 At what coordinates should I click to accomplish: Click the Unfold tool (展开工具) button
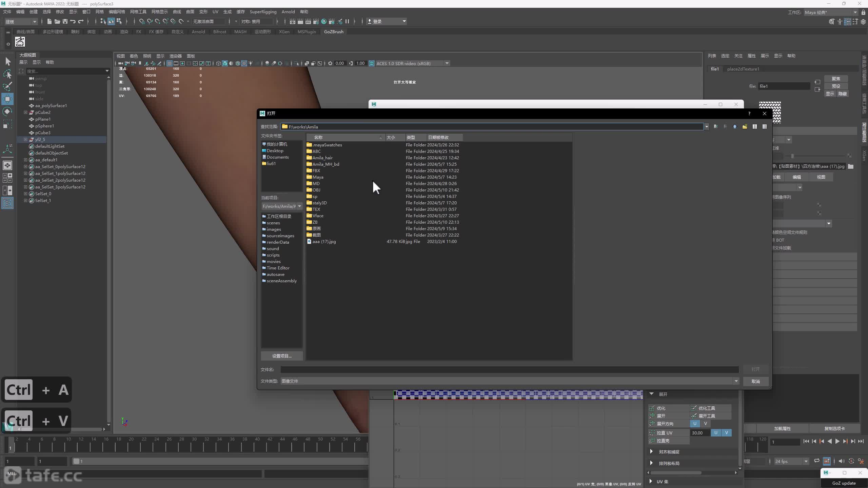point(711,416)
